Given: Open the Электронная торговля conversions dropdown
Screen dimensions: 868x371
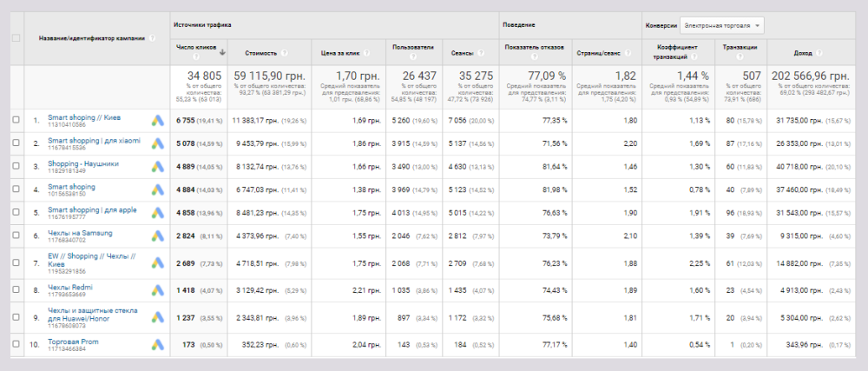Looking at the screenshot, I should (720, 25).
